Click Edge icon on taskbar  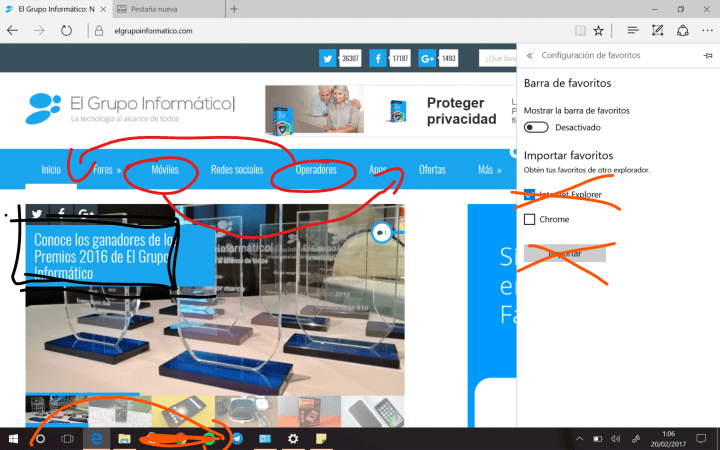(96, 439)
